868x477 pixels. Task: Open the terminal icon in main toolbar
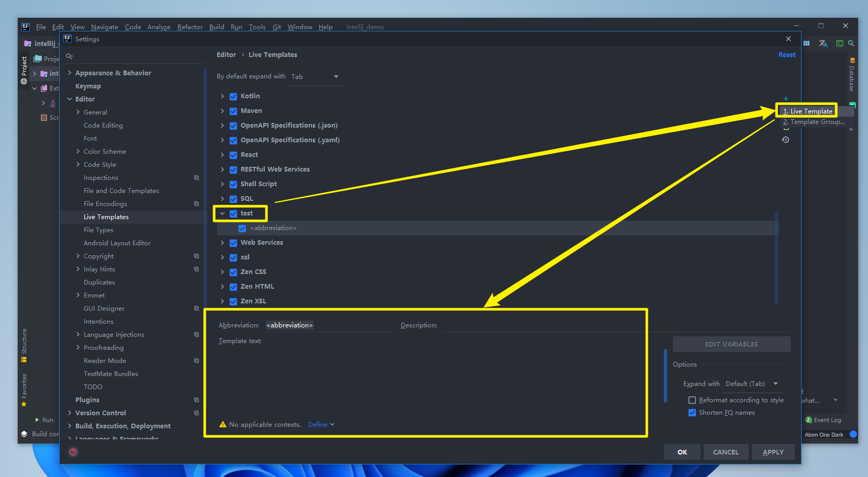pyautogui.click(x=839, y=43)
